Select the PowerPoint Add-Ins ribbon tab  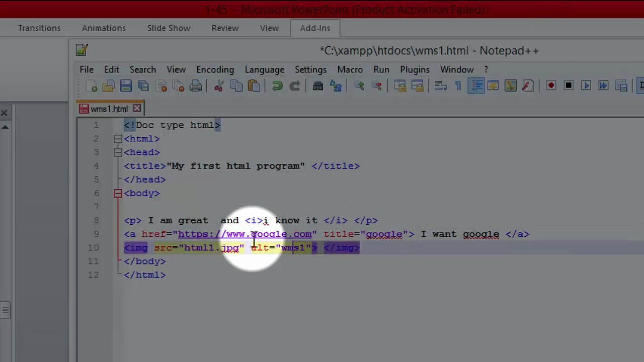[x=315, y=28]
